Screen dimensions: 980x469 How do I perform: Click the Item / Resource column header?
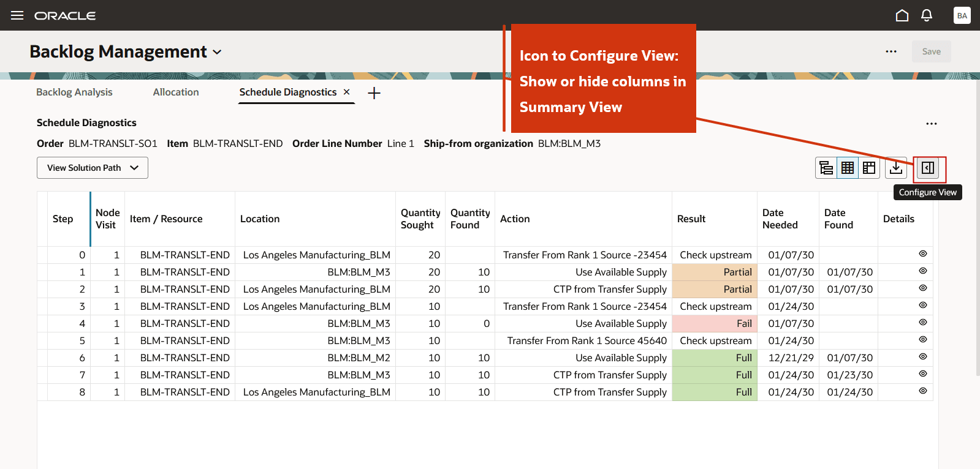click(x=180, y=219)
